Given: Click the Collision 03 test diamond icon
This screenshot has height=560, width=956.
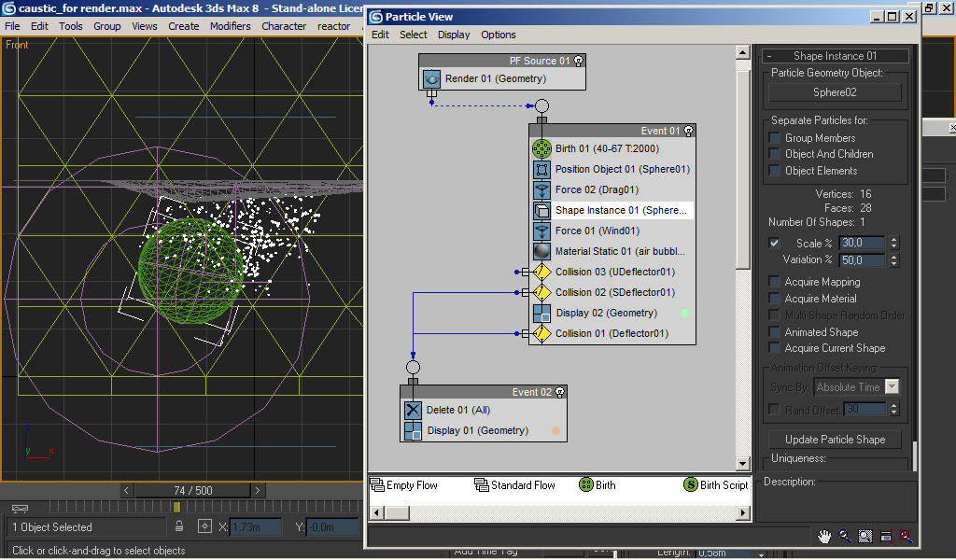Looking at the screenshot, I should (541, 272).
